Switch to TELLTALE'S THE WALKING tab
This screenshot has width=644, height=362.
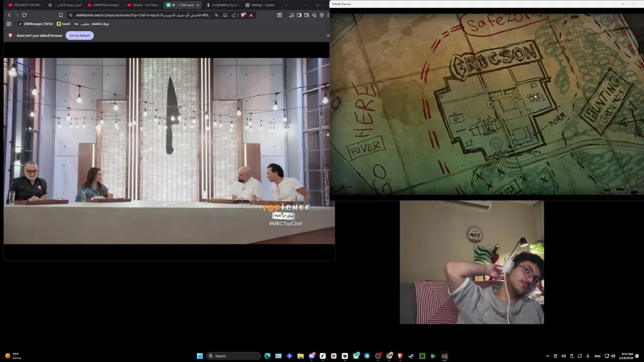click(24, 5)
